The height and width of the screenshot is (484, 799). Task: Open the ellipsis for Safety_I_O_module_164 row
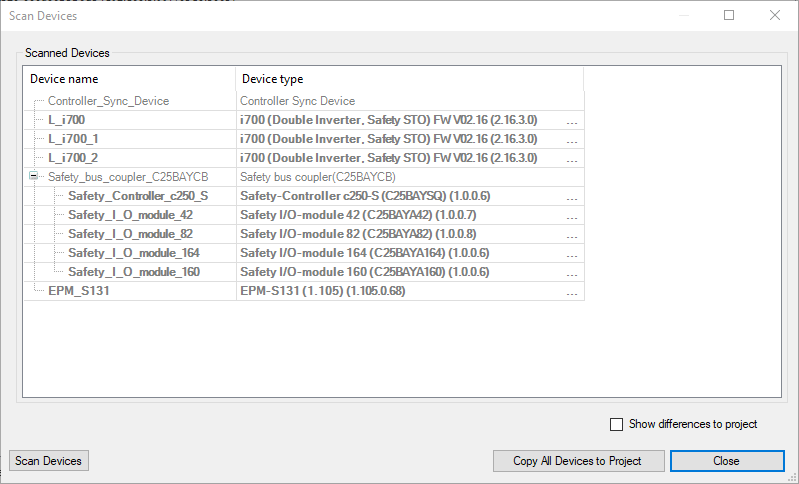click(x=572, y=254)
